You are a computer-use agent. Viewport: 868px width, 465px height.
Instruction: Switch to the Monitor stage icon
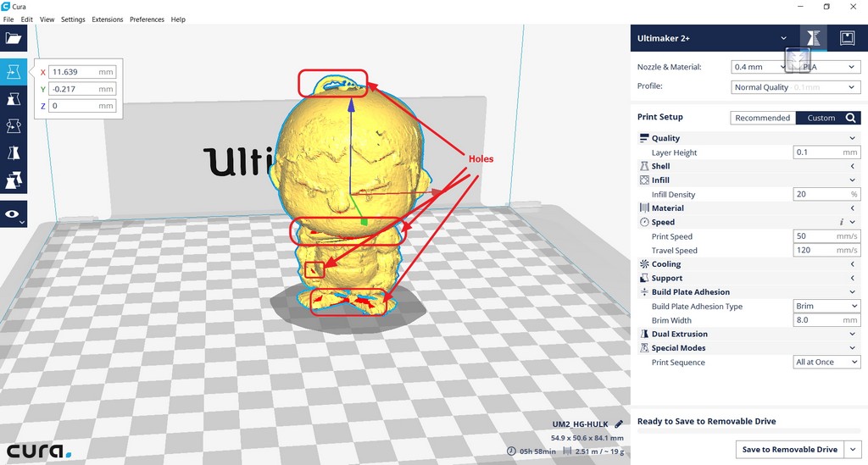[847, 38]
